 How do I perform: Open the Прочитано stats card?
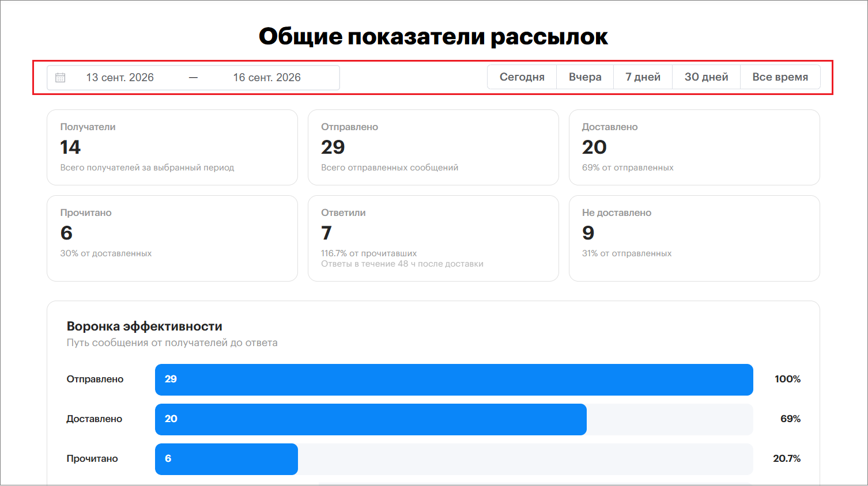pyautogui.click(x=172, y=238)
